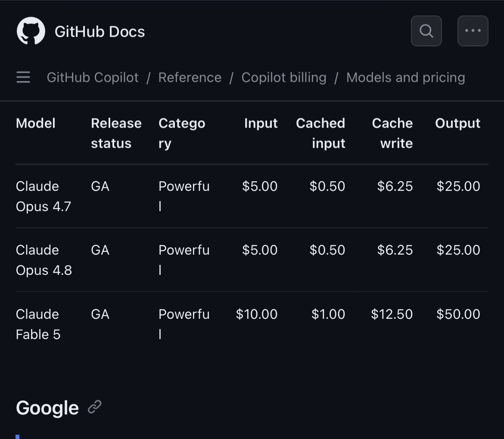Screen dimensions: 504x439
Task: Click $25.00 output price for Opus 4.7
Action: pyautogui.click(x=458, y=186)
